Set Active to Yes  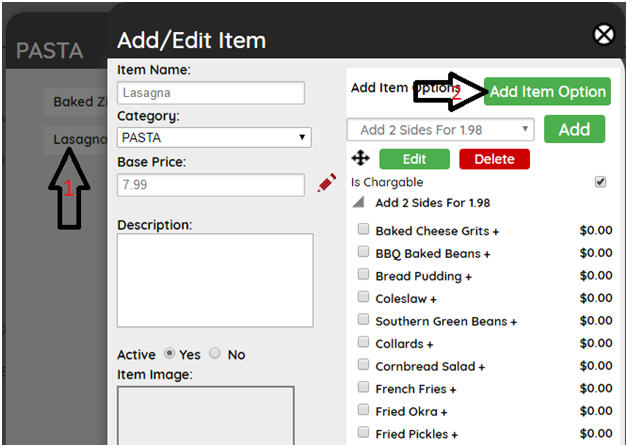[169, 354]
